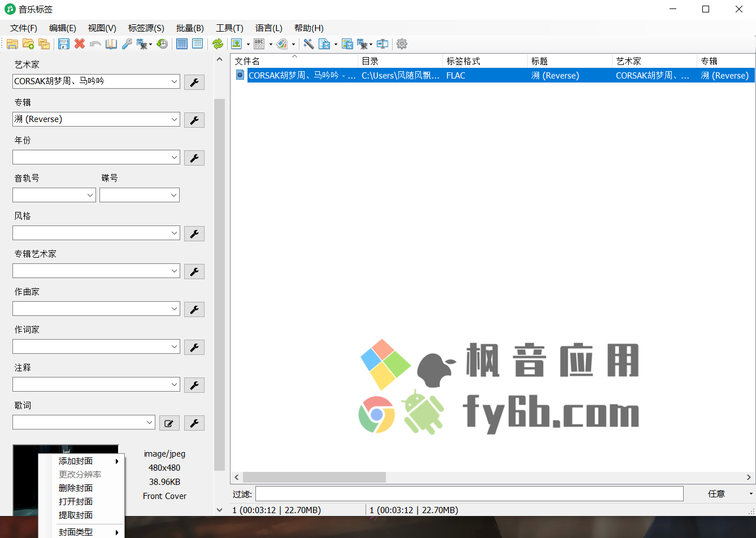756x538 pixels.
Task: Click the first 简繁 conversion icon
Action: [142, 44]
